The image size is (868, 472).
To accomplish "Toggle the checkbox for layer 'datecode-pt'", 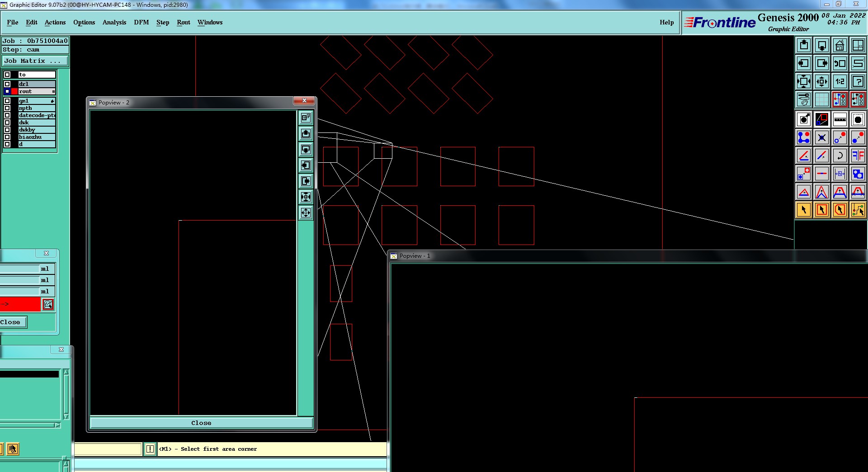I will [7, 115].
